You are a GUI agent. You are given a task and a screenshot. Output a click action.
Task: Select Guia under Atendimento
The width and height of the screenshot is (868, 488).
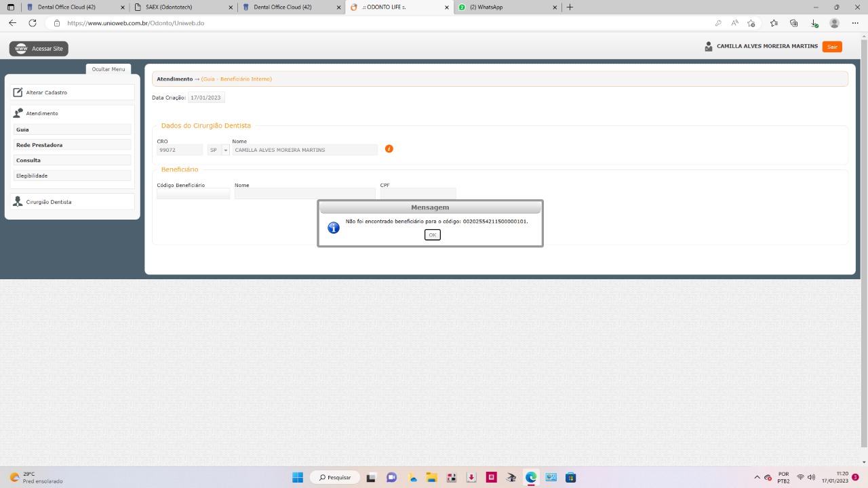73,129
